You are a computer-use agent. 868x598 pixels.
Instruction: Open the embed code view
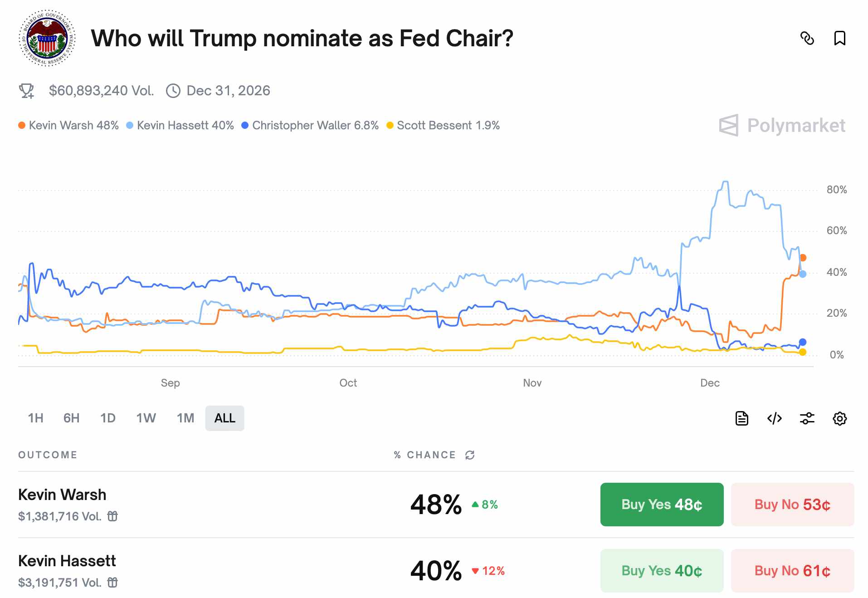point(775,418)
